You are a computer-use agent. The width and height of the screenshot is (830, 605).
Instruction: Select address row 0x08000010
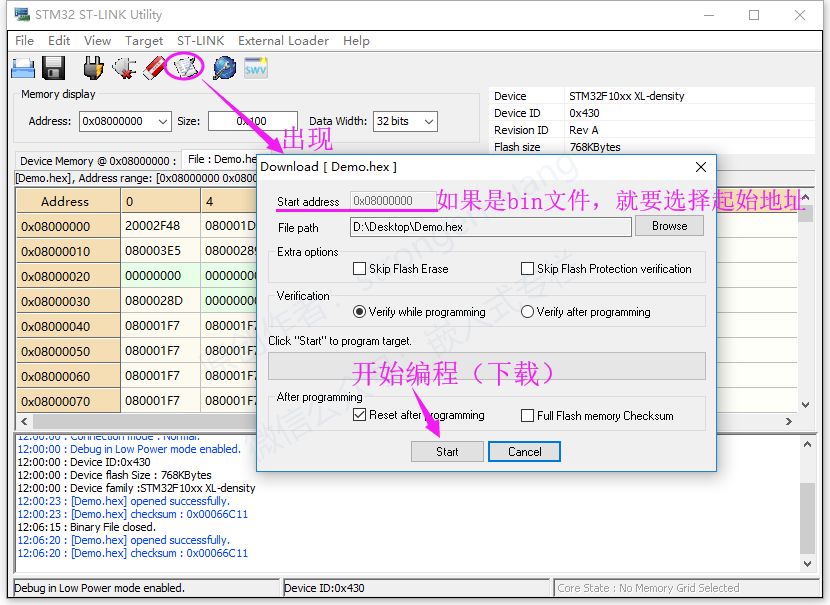[68, 251]
